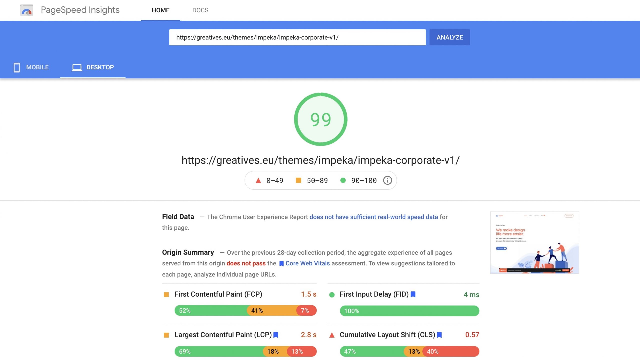
Task: Click the Impeka page preview thumbnail
Action: tap(535, 242)
